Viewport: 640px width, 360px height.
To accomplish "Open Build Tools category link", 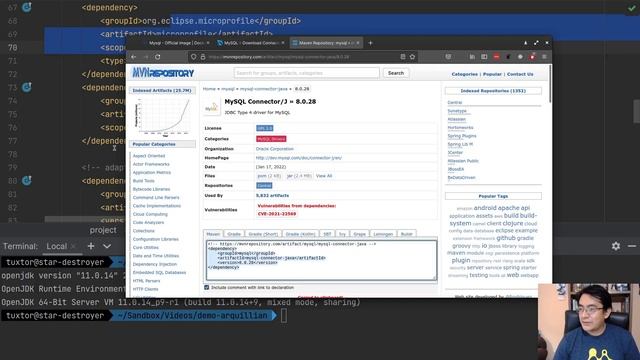I will coord(144,181).
